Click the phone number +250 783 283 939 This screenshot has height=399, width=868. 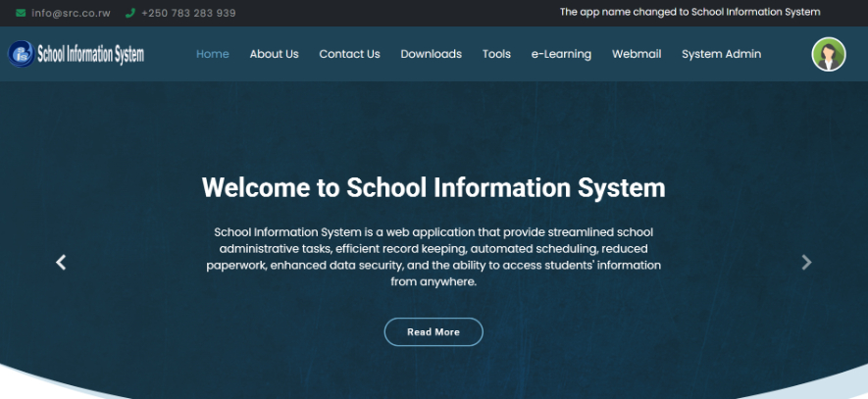pos(188,13)
